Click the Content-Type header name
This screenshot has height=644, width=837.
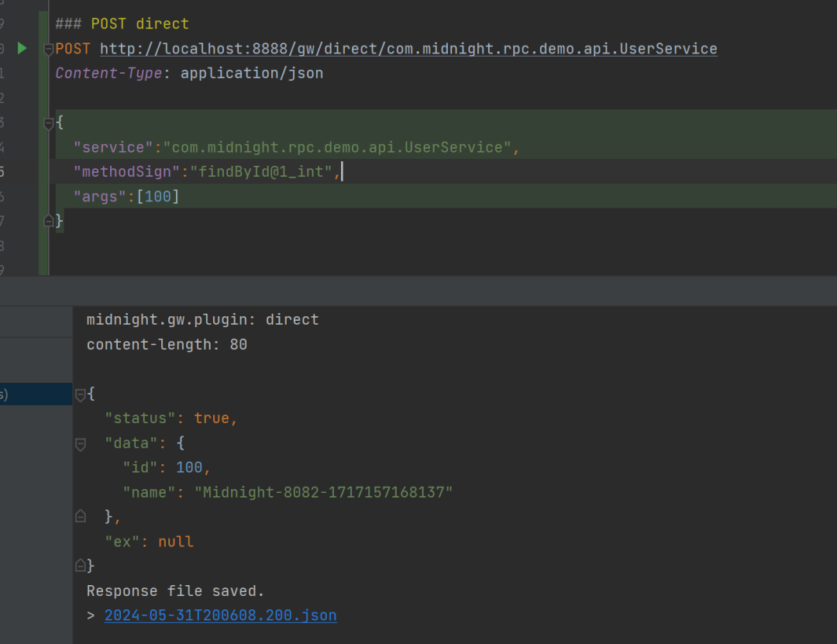108,73
